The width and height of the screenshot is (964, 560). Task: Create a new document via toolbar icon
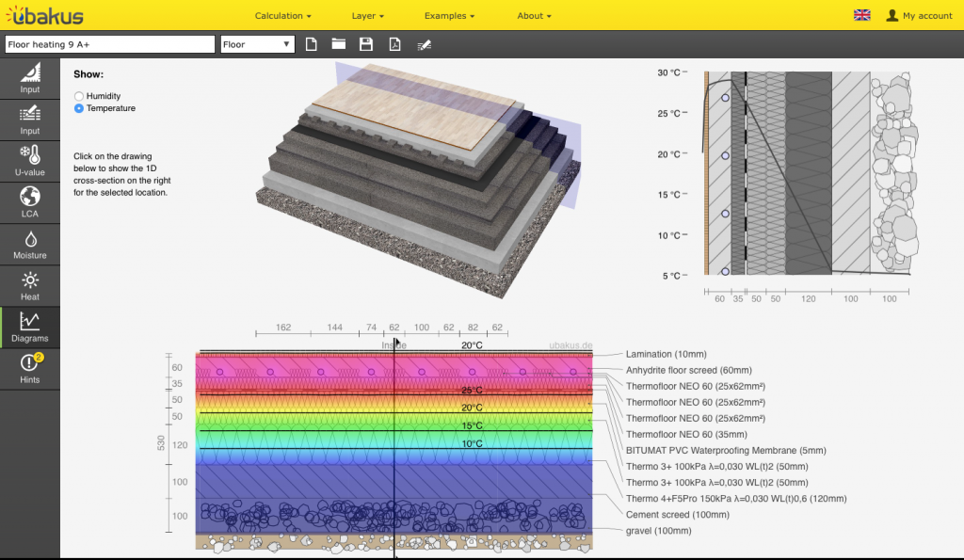click(x=312, y=44)
